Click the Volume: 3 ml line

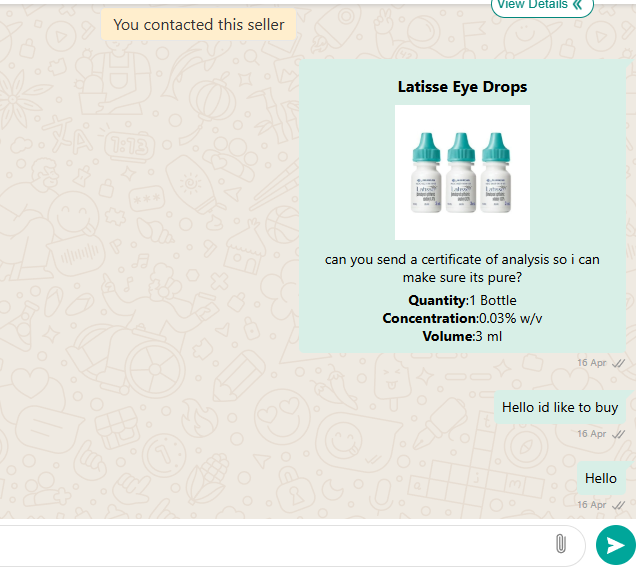[462, 336]
